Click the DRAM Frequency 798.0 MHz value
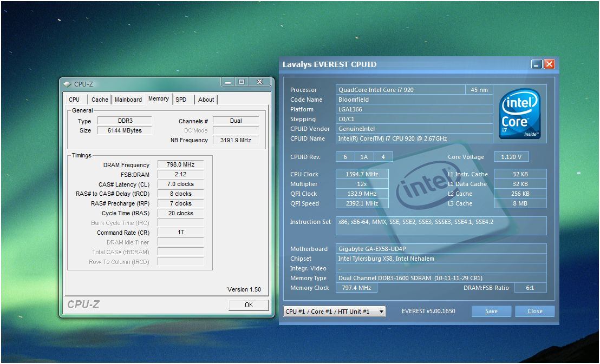 [181, 165]
